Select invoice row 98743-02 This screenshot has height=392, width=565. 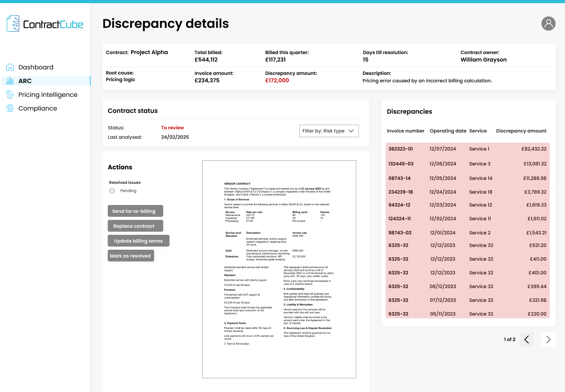[x=468, y=233]
